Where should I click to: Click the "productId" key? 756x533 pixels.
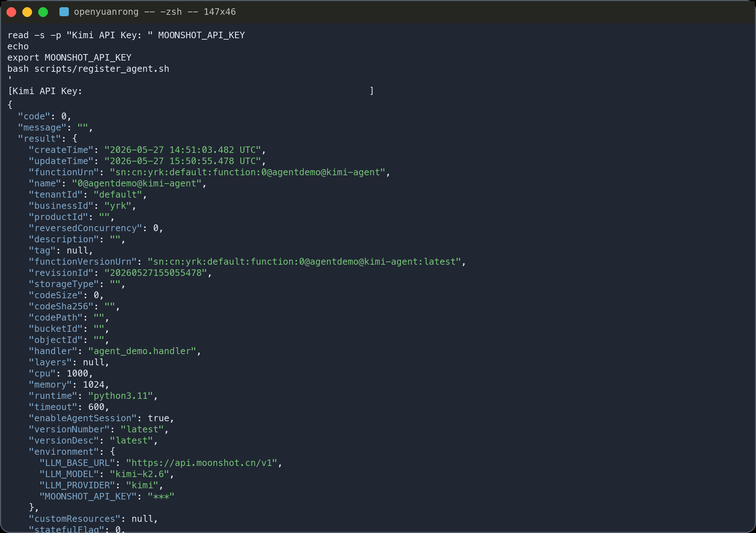coord(58,217)
